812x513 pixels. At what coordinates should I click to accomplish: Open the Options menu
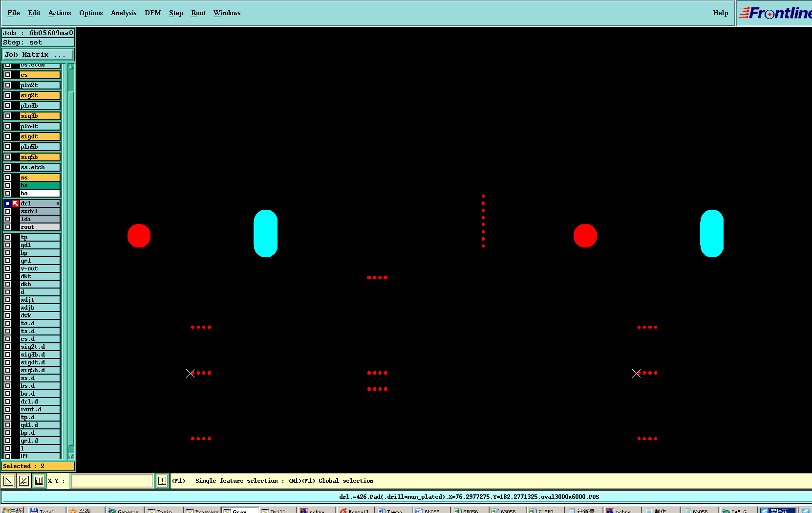(91, 13)
